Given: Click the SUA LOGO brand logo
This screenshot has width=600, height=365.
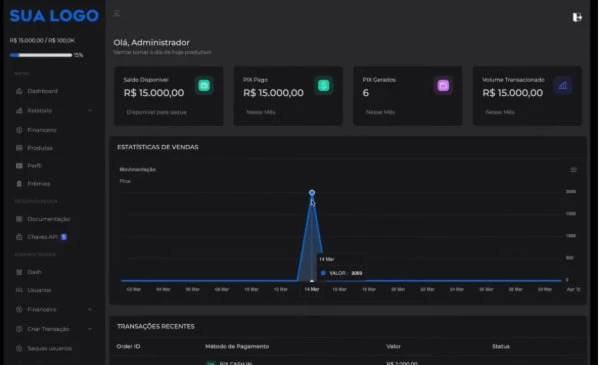Looking at the screenshot, I should click(x=54, y=16).
